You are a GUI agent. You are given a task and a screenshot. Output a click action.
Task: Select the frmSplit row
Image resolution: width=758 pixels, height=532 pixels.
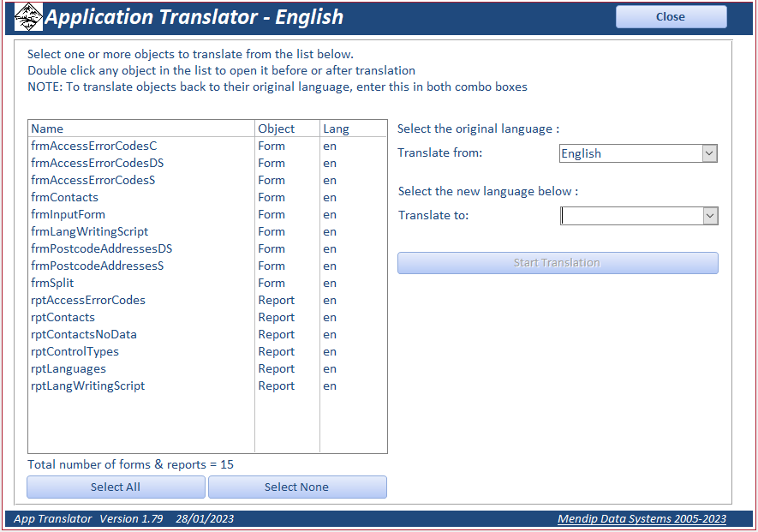207,283
